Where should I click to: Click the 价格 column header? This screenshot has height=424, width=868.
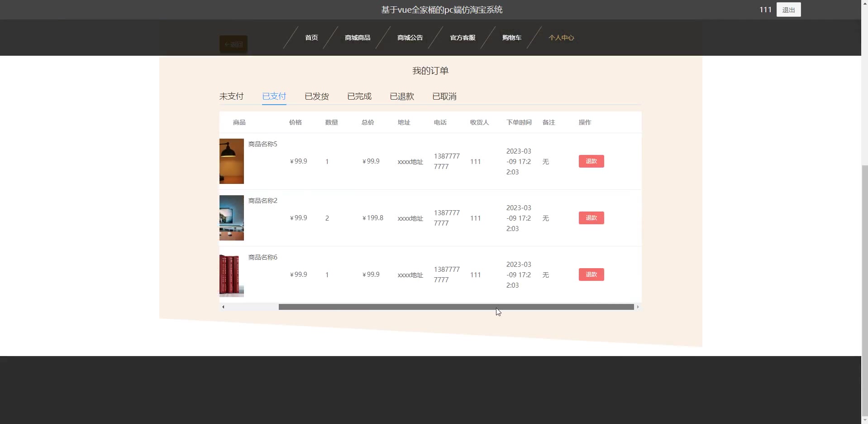(x=296, y=122)
